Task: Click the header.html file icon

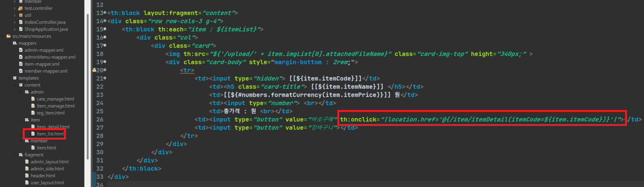Action: [27, 176]
